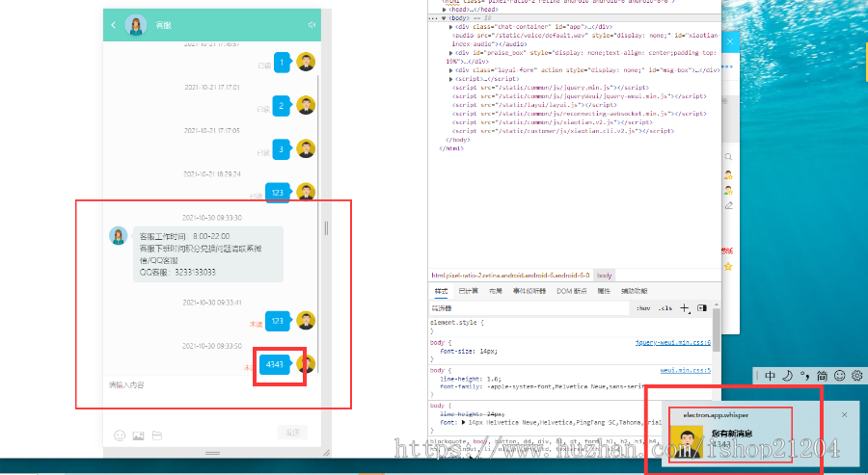Select the xiaotian.cli.v2.js script line
Viewport: 868px width, 475px height.
563,131
